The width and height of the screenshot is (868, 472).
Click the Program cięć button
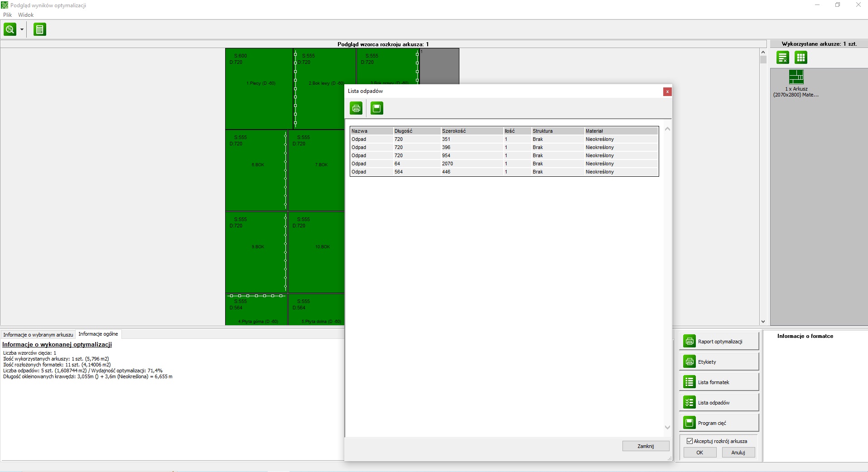coord(719,423)
